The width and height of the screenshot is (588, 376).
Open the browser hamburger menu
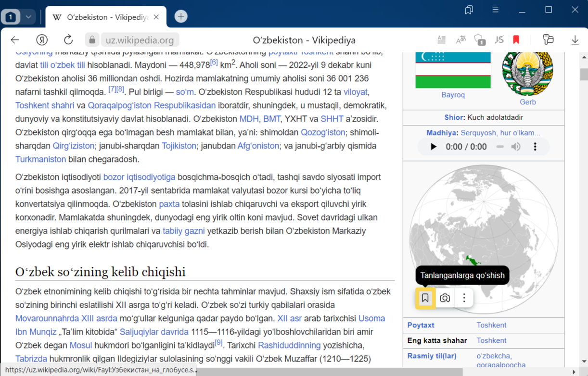click(495, 10)
